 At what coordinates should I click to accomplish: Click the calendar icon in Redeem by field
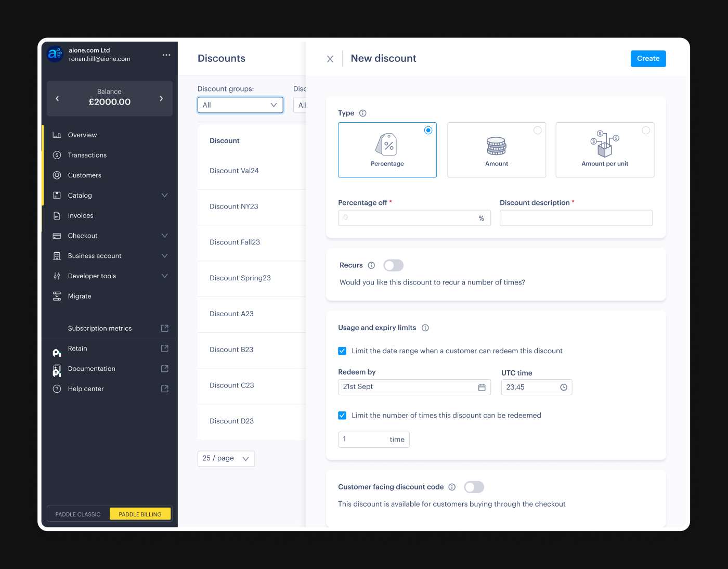pos(482,387)
